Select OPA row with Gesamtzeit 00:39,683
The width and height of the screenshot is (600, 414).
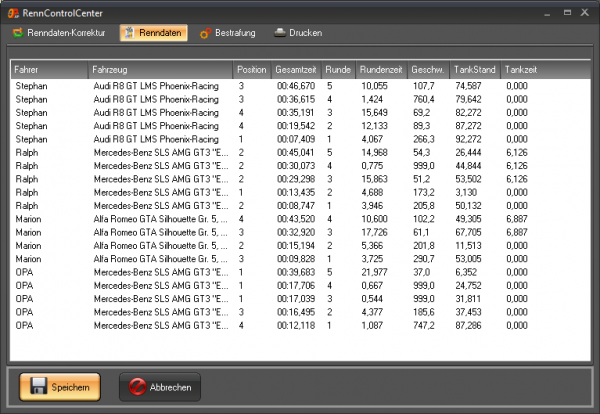point(300,272)
